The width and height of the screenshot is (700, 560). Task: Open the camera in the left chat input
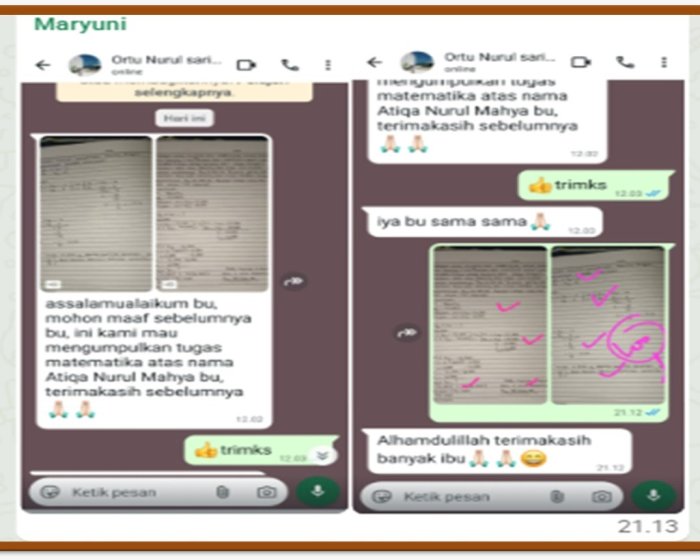click(x=267, y=493)
